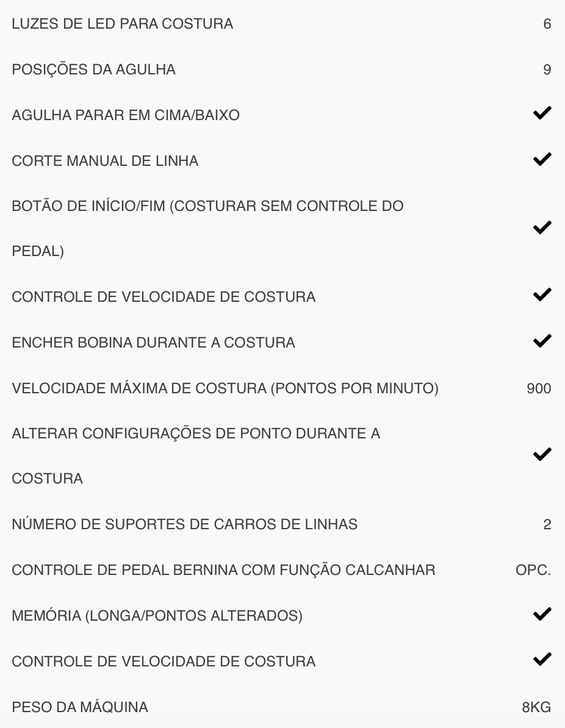Screen dimensions: 565x728
Task: Select the Encher Bobina Durante a Costura checkmark
Action: click(542, 341)
